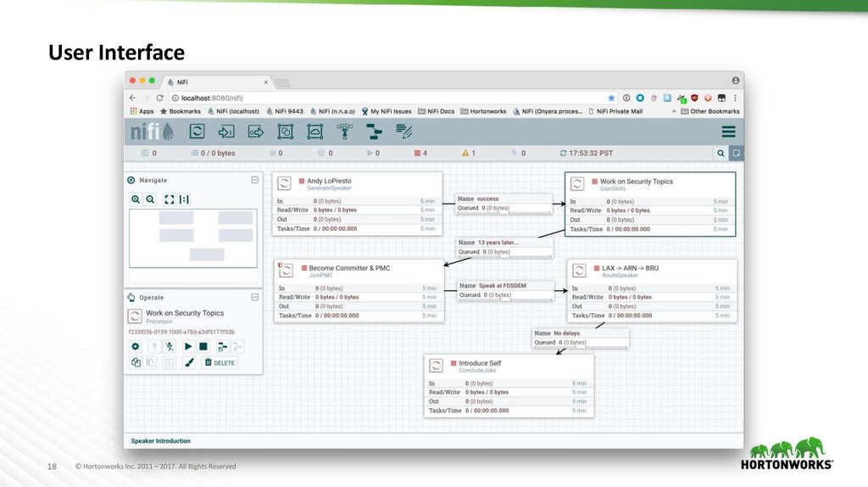Viewport: 868px width, 487px height.
Task: Open the Other Bookmarks folder
Action: click(710, 111)
